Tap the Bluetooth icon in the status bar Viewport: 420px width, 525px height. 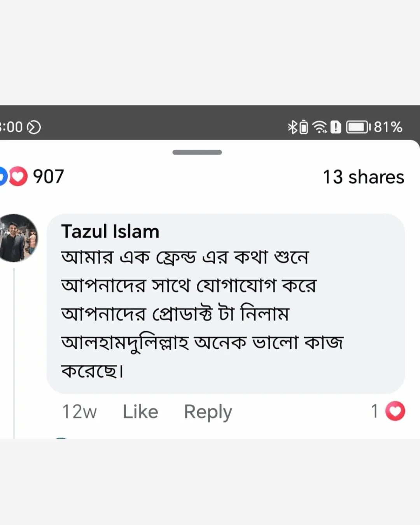[292, 127]
